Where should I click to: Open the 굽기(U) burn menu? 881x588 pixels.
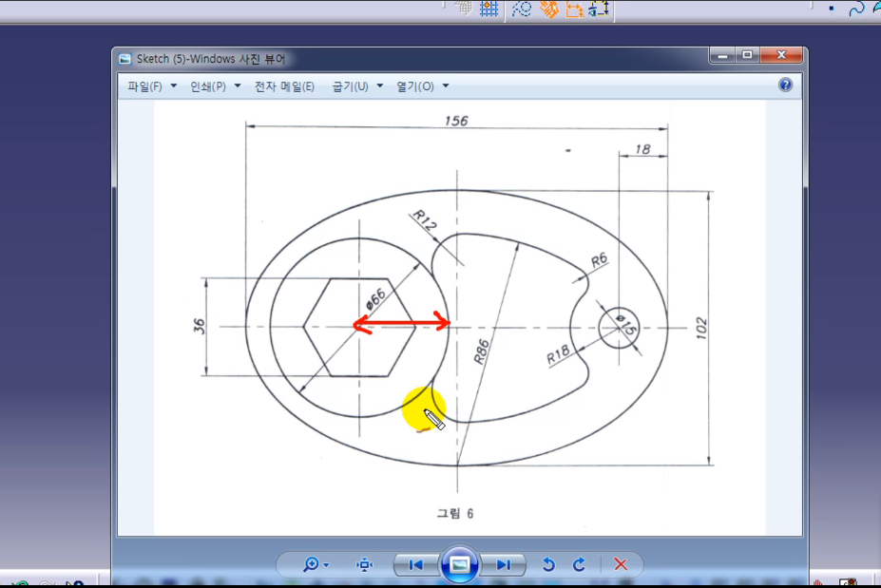pos(356,86)
